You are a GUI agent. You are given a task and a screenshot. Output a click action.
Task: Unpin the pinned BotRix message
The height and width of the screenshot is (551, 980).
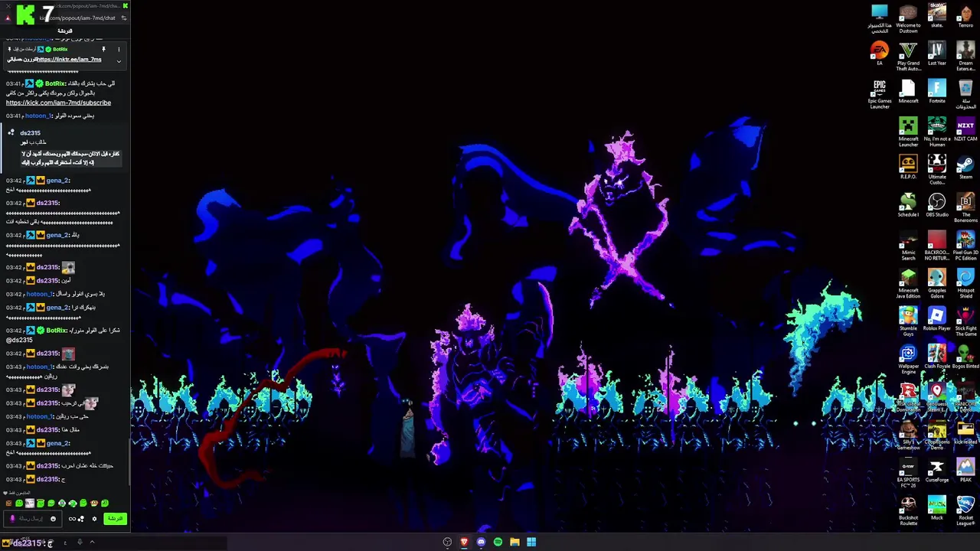[103, 49]
